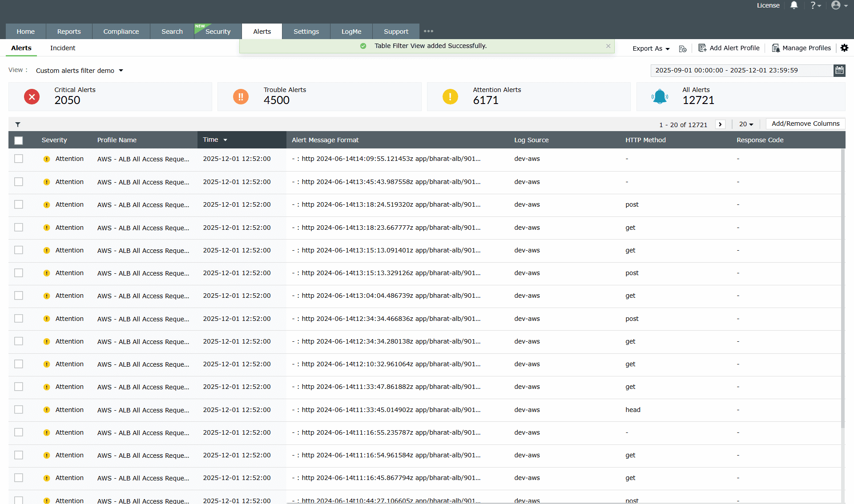Check the select-all checkbox in table header
The width and height of the screenshot is (854, 504).
[x=18, y=140]
